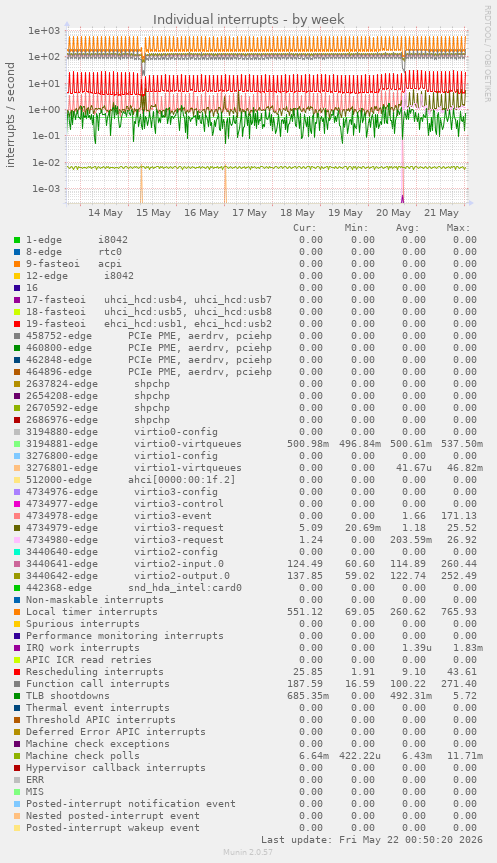Image resolution: width=497 pixels, height=863 pixels.
Task: Click the orange Local timer interrupts swatch
Action: [x=17, y=611]
